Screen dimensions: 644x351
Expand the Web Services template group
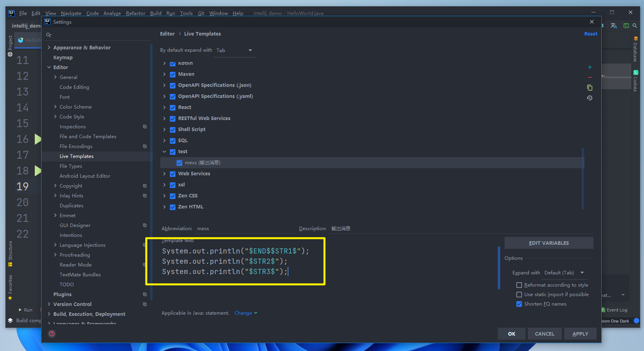pyautogui.click(x=164, y=174)
